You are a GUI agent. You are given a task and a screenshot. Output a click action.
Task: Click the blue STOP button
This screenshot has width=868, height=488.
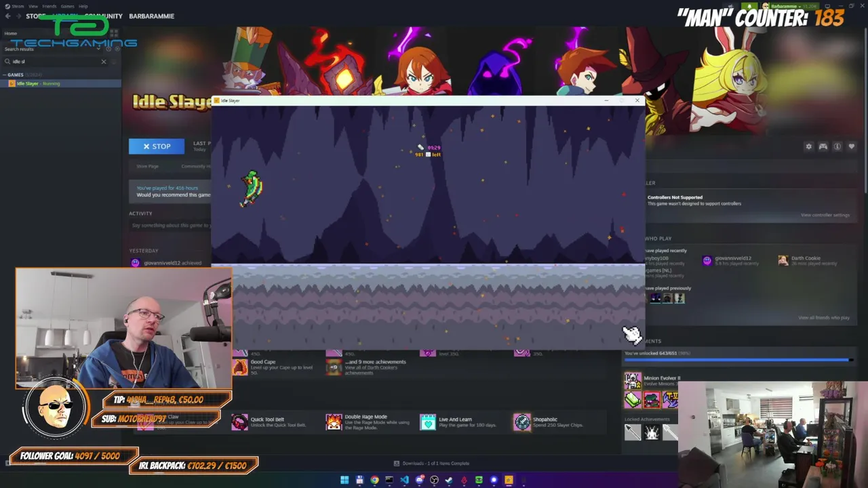pos(157,146)
